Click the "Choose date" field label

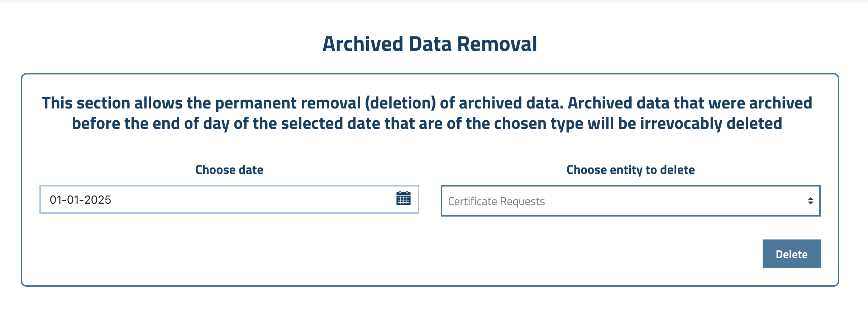point(229,170)
